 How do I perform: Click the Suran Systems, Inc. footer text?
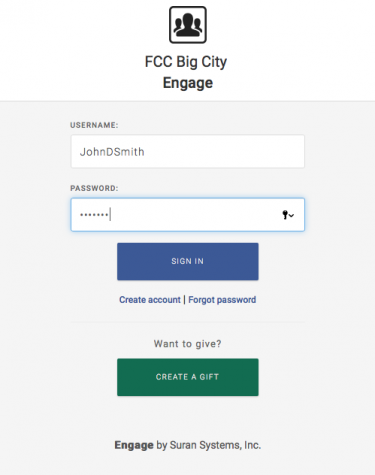coord(215,445)
